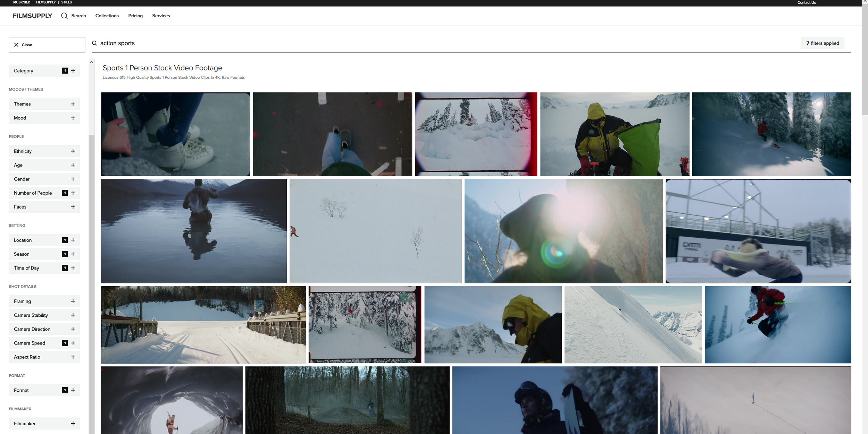Open the Collections menu item

pyautogui.click(x=107, y=16)
